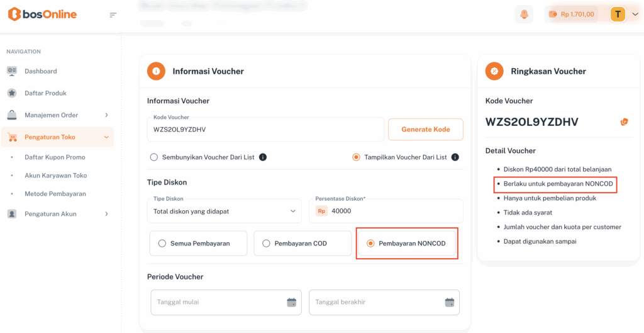The height and width of the screenshot is (333, 644).
Task: Choose the Pembayaran COD option
Action: [266, 243]
